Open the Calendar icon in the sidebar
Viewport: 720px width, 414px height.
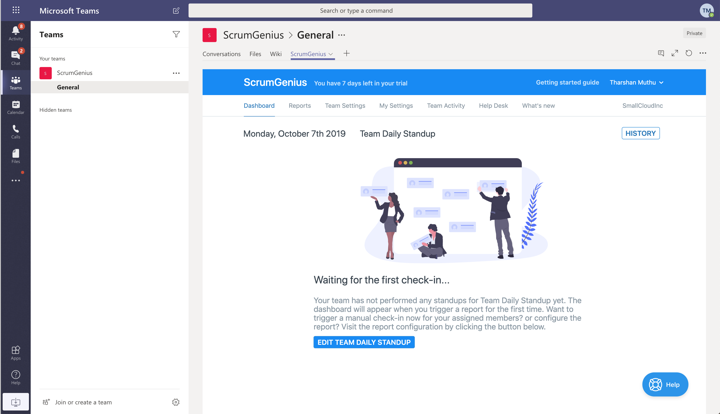click(16, 107)
